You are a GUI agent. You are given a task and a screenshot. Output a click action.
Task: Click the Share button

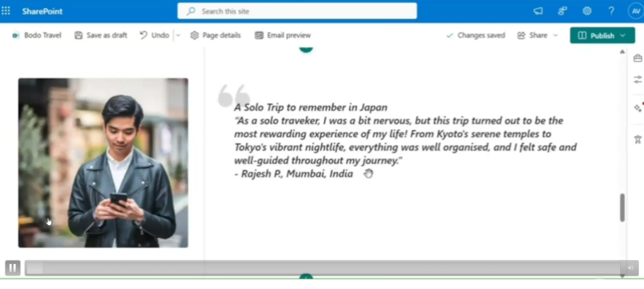click(532, 35)
